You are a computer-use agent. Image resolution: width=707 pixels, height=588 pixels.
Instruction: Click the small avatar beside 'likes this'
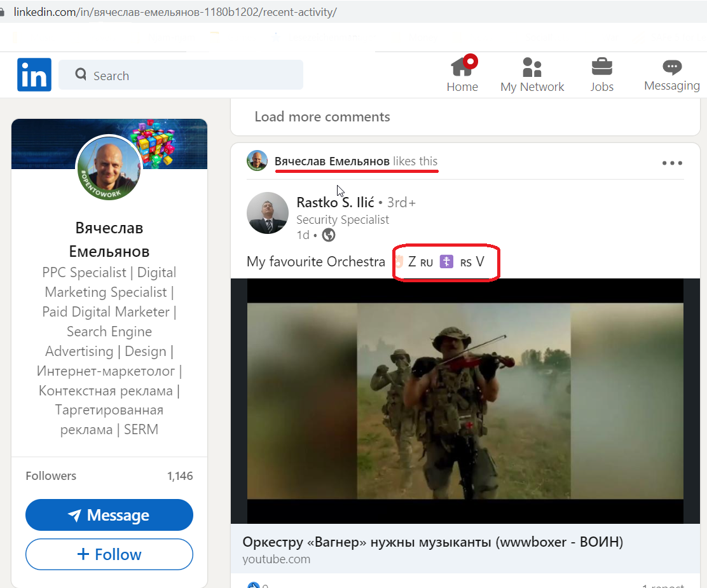click(x=257, y=161)
